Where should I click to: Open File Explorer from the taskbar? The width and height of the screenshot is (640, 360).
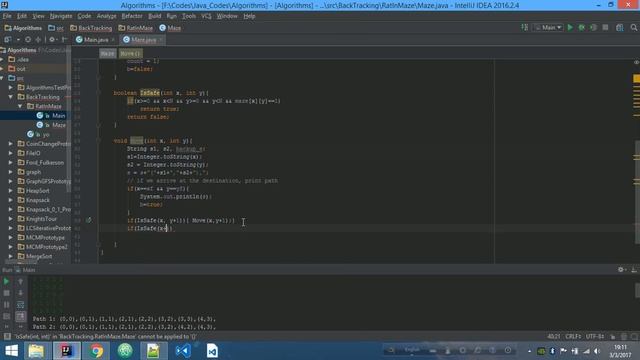coord(36,351)
